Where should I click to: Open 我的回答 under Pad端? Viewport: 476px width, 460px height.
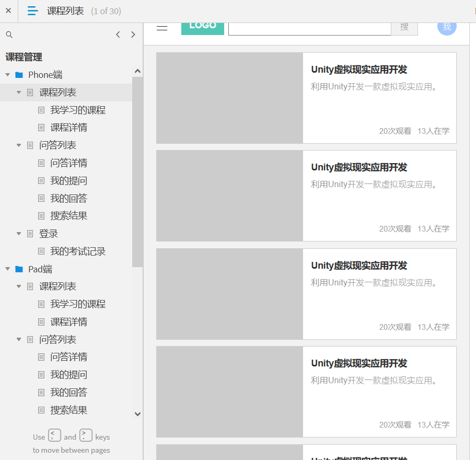pyautogui.click(x=68, y=392)
